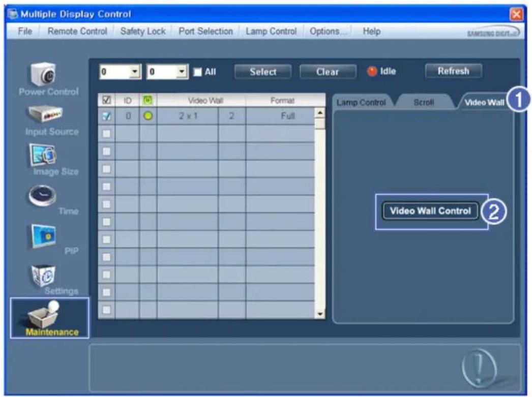The height and width of the screenshot is (397, 532).
Task: Open the Input Source section icon
Action: pos(45,114)
